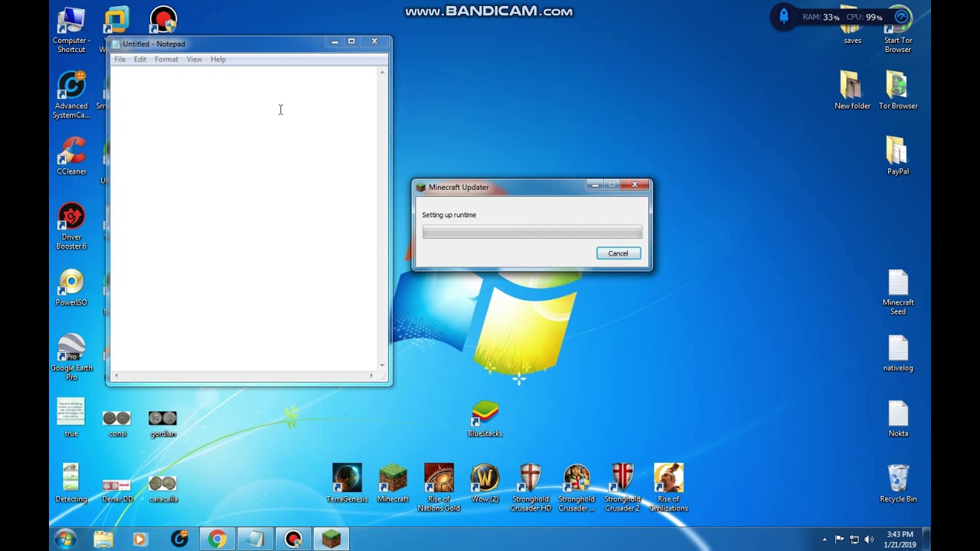Viewport: 980px width, 551px height.
Task: Switch to Notepad via taskbar button
Action: pos(256,540)
